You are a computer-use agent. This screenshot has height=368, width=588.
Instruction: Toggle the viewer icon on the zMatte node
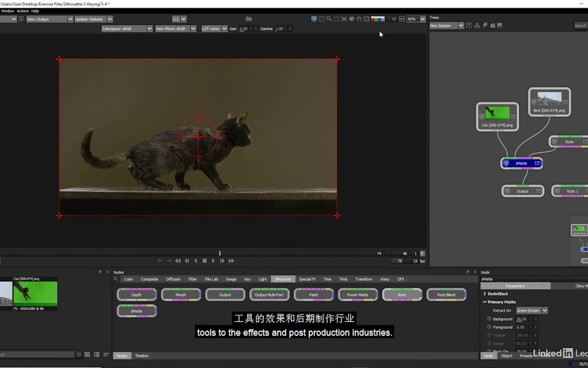(x=506, y=163)
